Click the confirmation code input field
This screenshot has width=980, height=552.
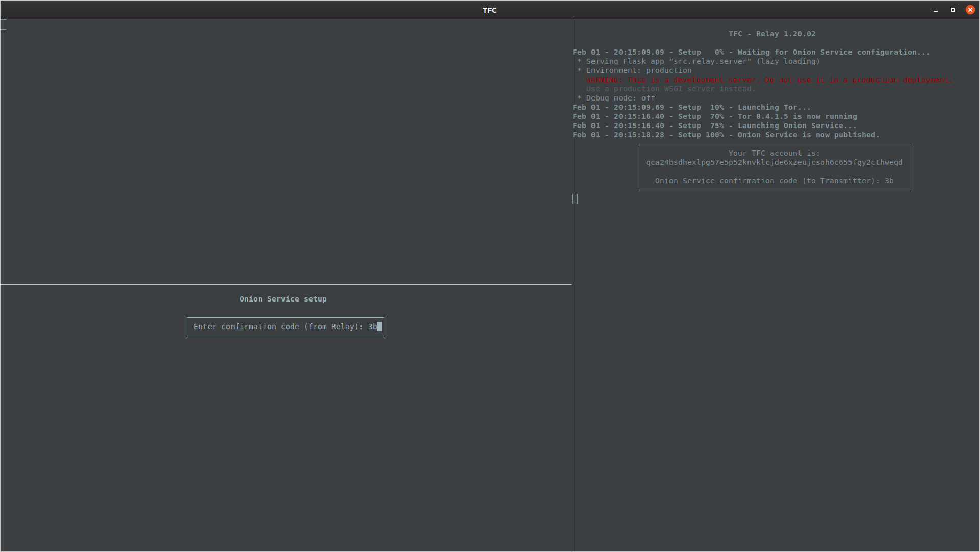point(285,327)
